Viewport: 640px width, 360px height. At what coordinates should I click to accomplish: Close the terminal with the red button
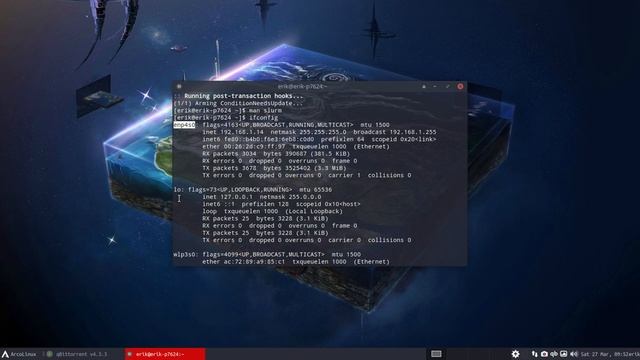tap(460, 87)
